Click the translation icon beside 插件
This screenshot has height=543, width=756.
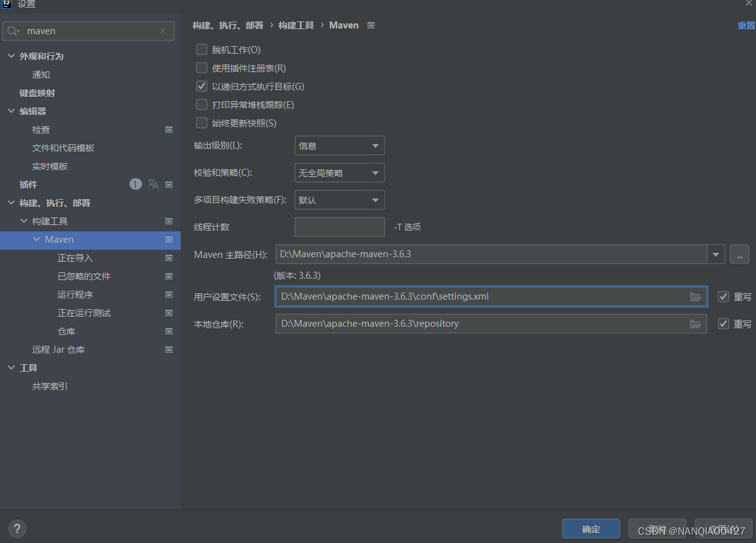pos(152,184)
